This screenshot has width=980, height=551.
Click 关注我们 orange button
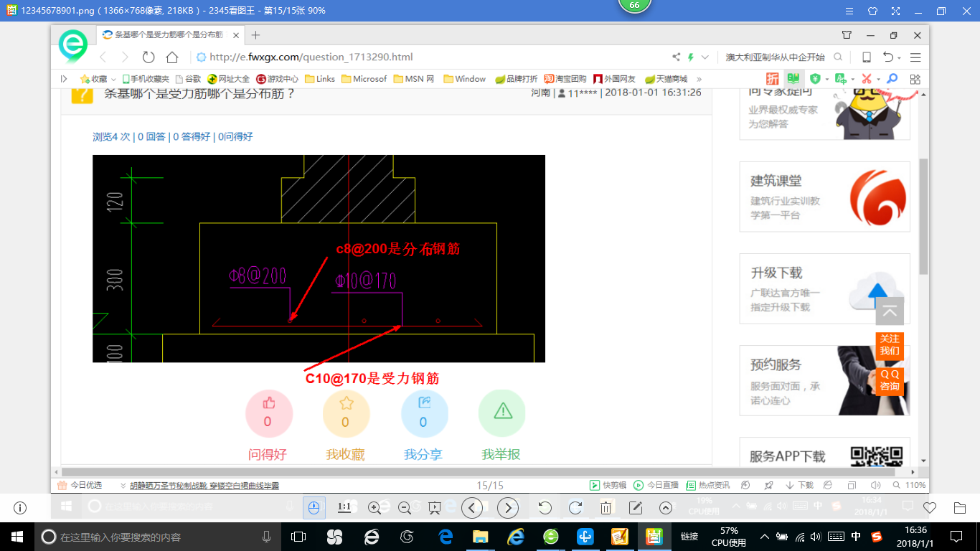click(890, 345)
